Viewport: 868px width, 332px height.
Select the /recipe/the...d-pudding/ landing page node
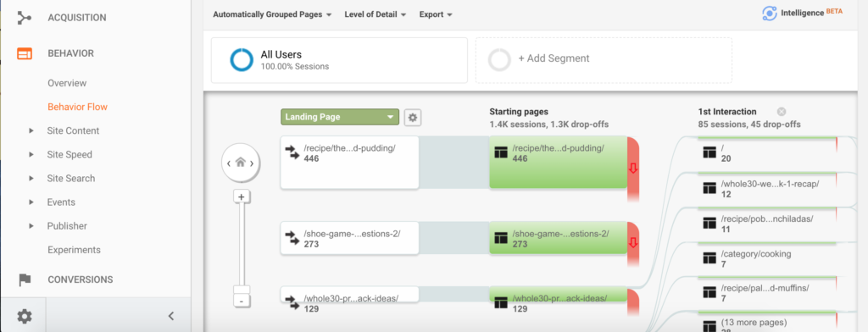click(x=349, y=162)
